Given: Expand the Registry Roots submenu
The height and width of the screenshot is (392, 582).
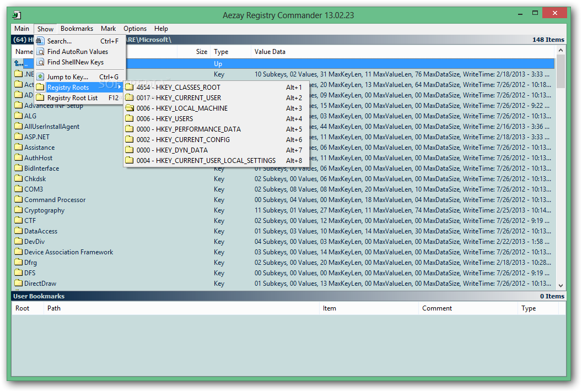Looking at the screenshot, I should point(79,88).
